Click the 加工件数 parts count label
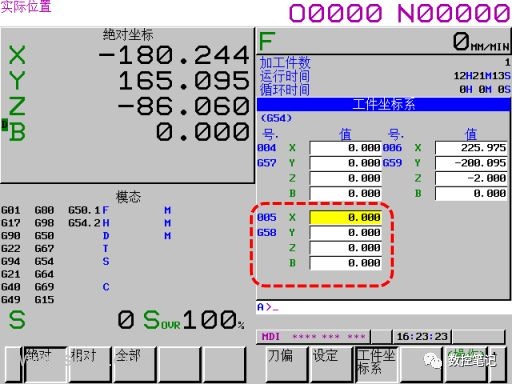Viewport: 513px width, 384px height. point(285,63)
